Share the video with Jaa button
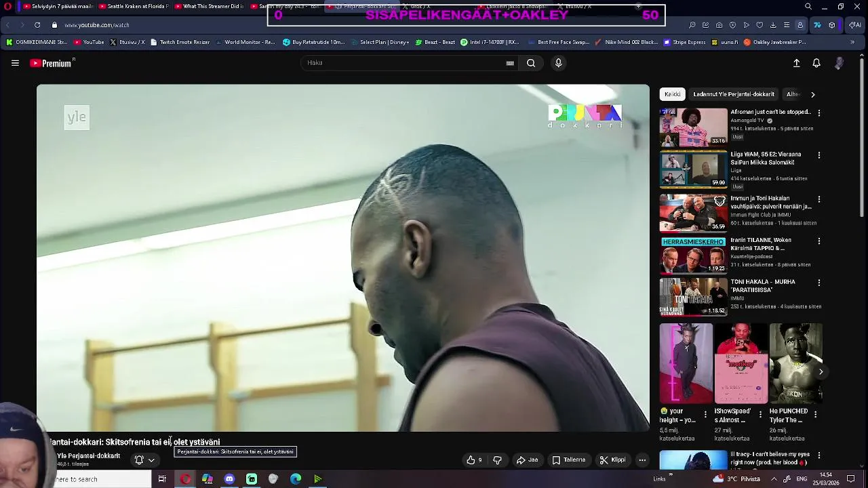 [527, 460]
